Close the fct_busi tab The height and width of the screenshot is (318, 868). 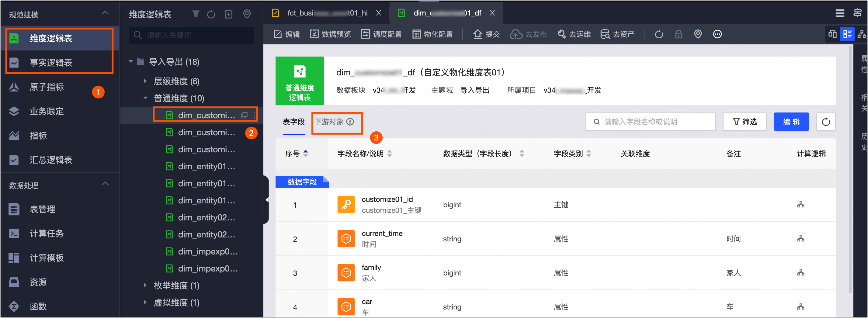pos(379,13)
